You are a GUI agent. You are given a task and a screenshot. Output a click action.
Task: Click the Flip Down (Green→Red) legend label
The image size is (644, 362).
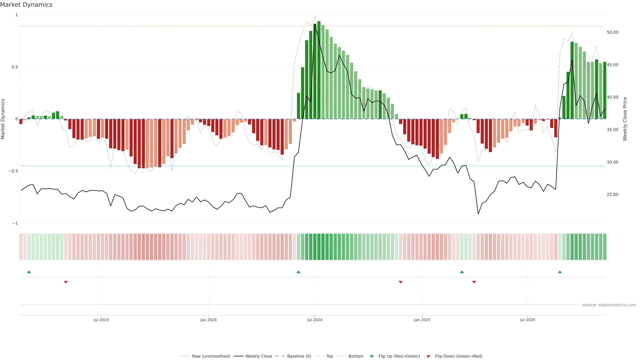(459, 356)
